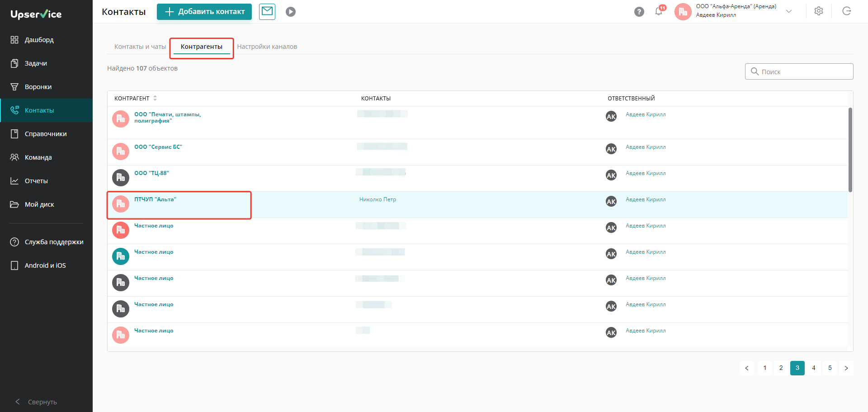Image resolution: width=868 pixels, height=412 pixels.
Task: Open the Настройки каналов tab
Action: (267, 47)
